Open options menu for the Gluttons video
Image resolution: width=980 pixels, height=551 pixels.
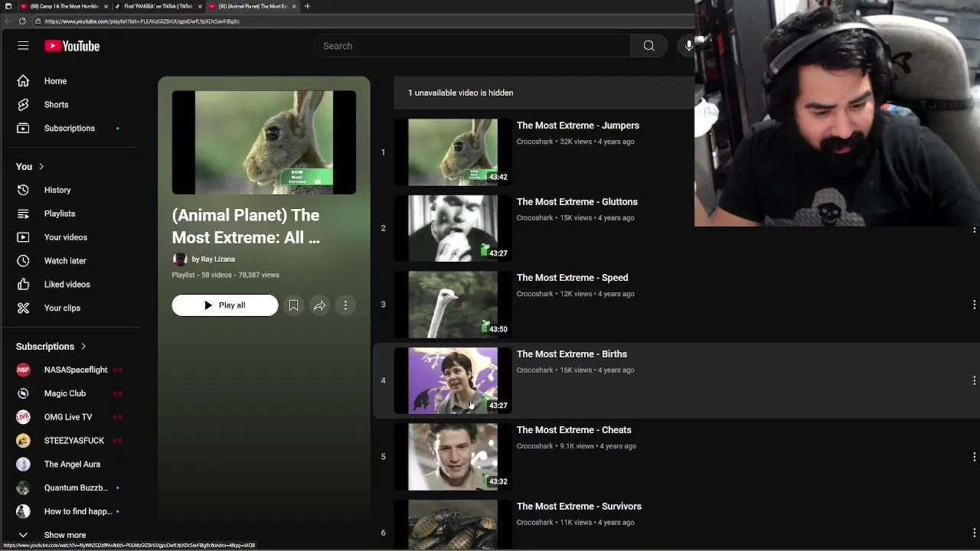pos(974,229)
